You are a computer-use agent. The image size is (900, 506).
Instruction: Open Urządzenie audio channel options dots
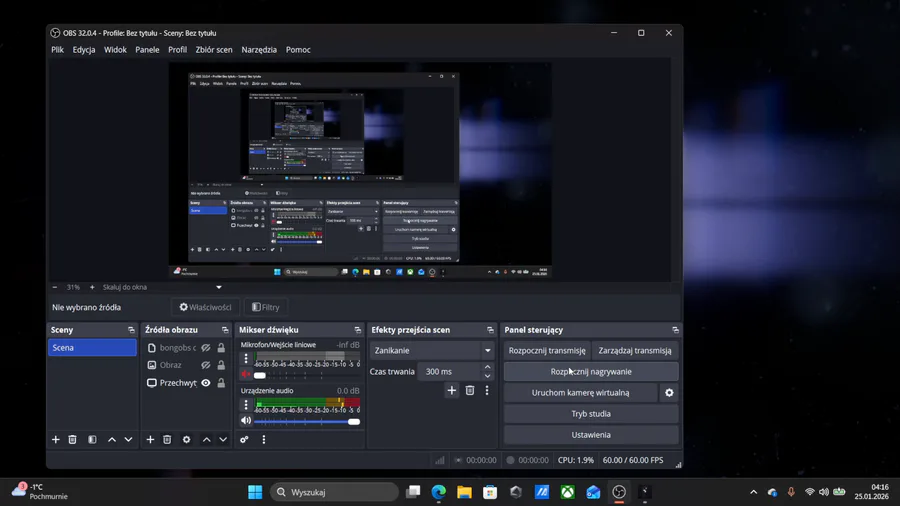[246, 404]
